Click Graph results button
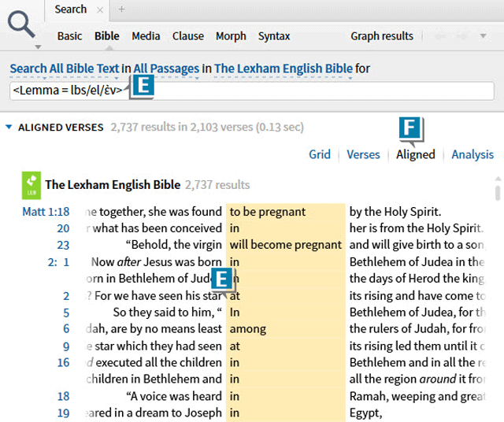504x422 pixels. click(382, 36)
